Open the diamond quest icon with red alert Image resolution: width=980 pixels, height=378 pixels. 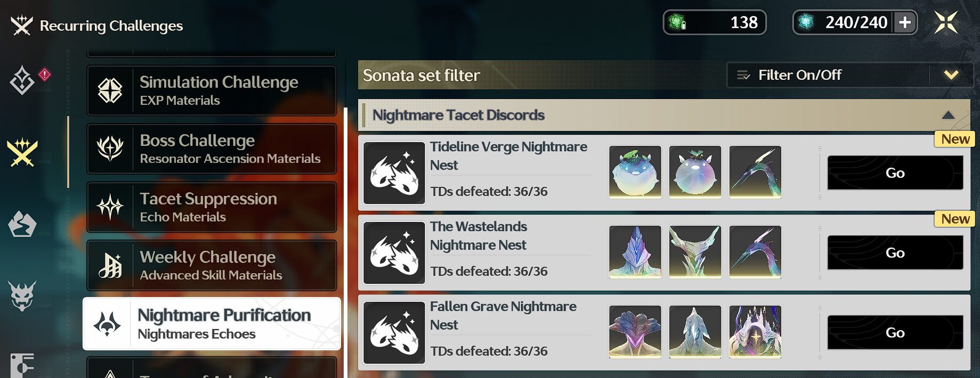coord(22,80)
